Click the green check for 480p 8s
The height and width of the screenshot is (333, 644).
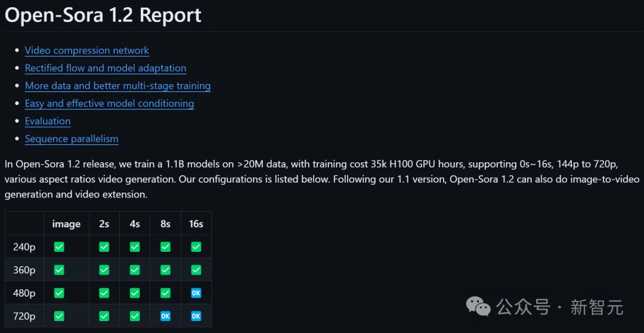(x=166, y=293)
